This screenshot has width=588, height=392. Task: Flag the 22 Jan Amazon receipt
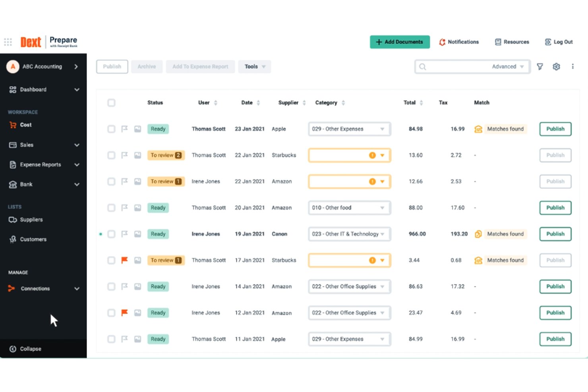click(x=124, y=181)
